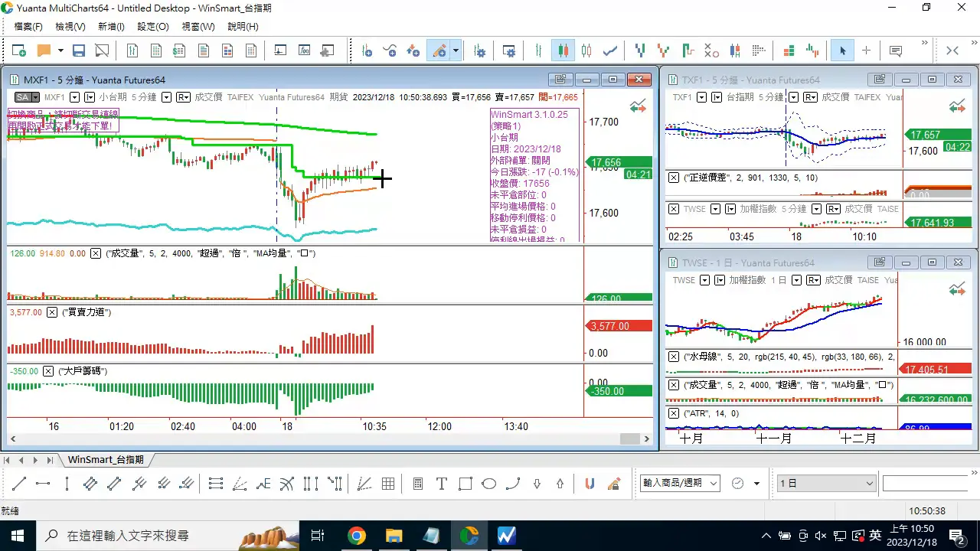
Task: Toggle the 大戶籌碼 study checkbox
Action: (49, 371)
